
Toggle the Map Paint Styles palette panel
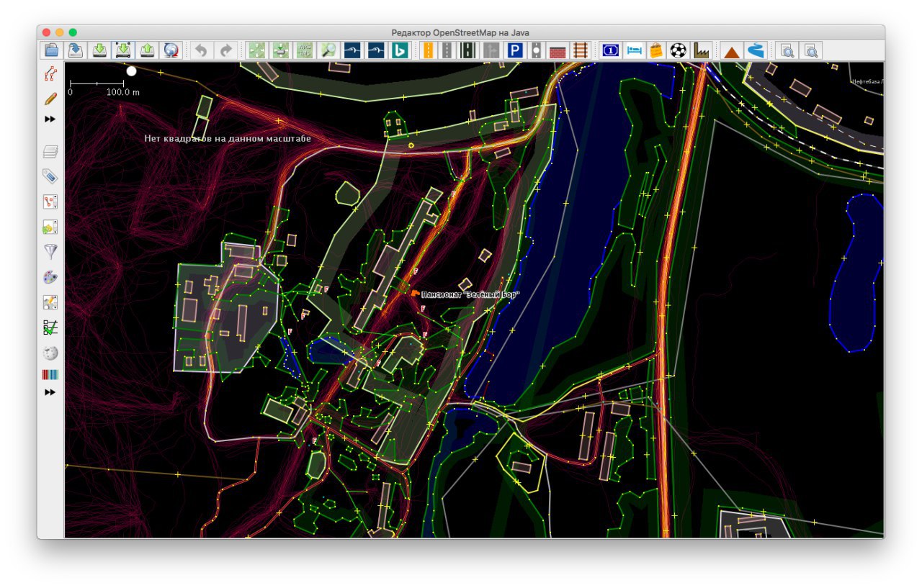pos(50,277)
